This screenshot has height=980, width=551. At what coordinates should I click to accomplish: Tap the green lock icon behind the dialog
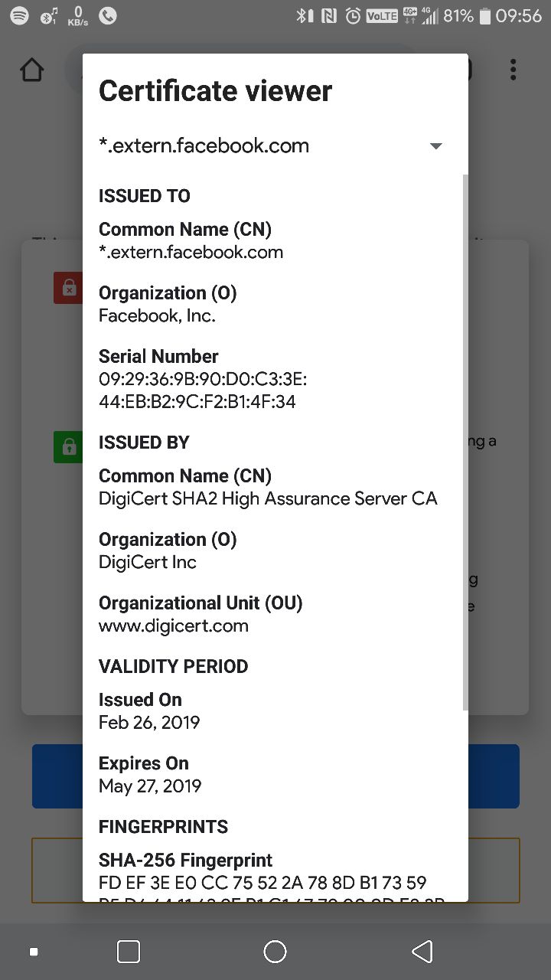pos(68,446)
